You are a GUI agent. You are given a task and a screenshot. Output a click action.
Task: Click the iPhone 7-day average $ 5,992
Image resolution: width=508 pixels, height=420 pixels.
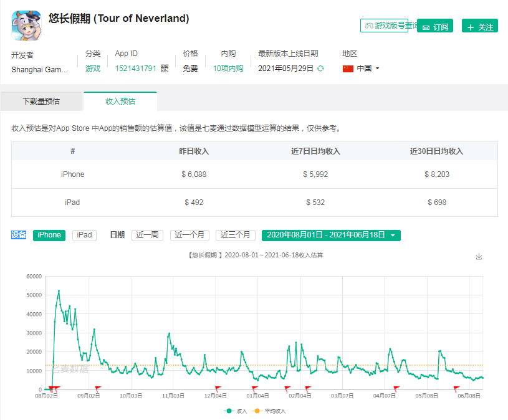click(315, 174)
